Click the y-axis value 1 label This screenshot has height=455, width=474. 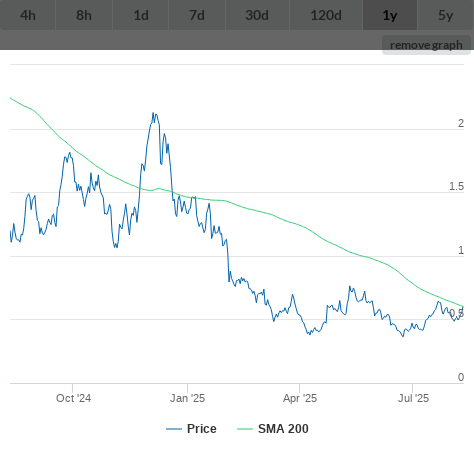pyautogui.click(x=461, y=250)
